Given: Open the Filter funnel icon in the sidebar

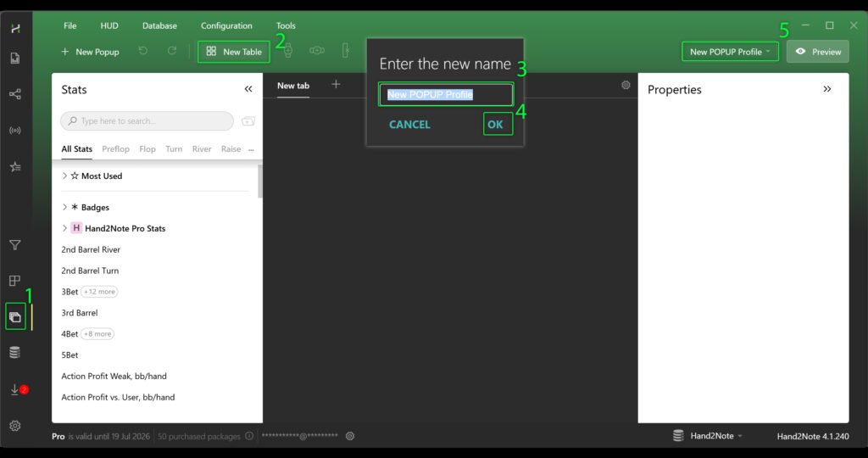Looking at the screenshot, I should [15, 245].
